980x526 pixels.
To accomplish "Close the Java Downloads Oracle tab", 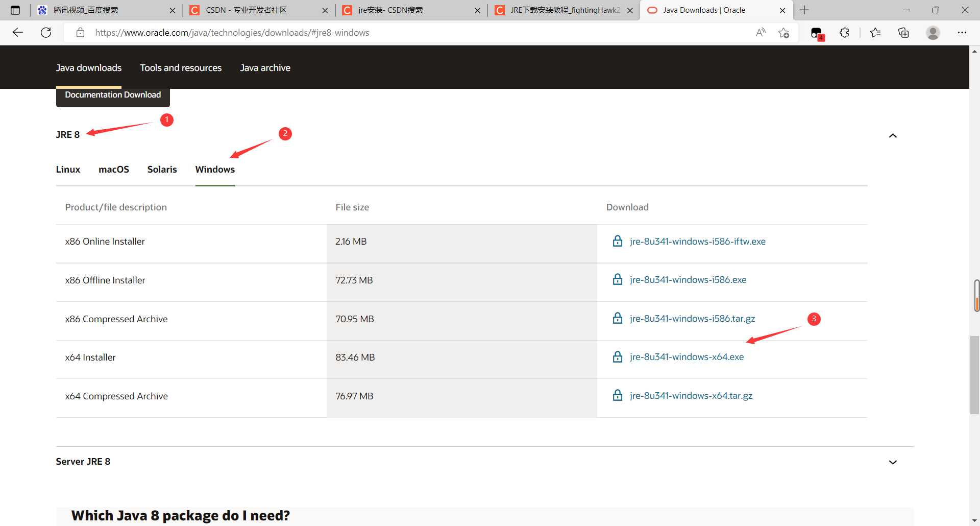I will pyautogui.click(x=782, y=10).
